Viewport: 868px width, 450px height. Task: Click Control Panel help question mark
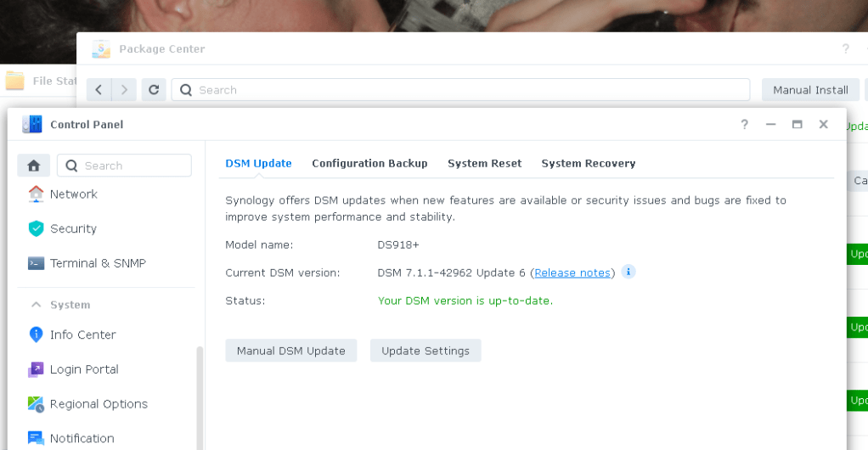[x=745, y=125]
